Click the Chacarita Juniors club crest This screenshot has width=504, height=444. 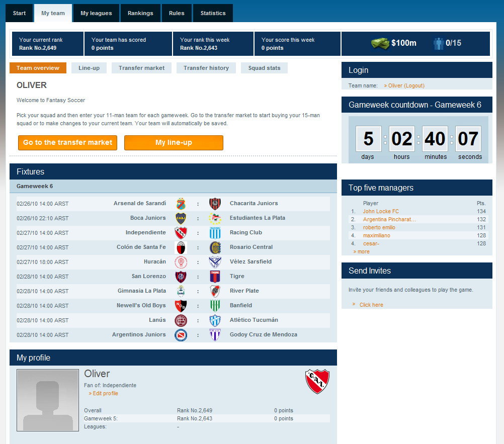pyautogui.click(x=215, y=204)
